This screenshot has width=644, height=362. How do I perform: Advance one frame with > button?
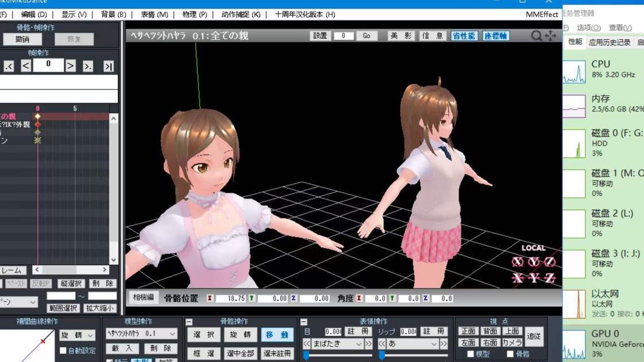[x=70, y=66]
